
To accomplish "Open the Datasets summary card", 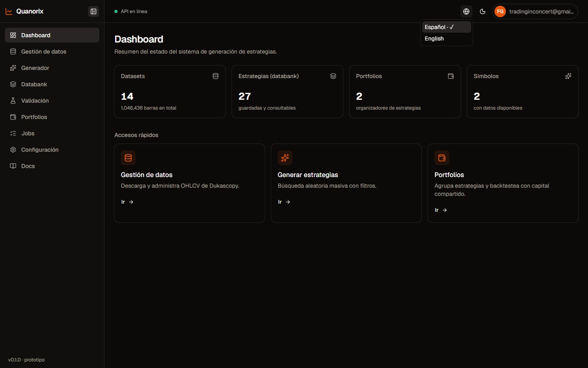I will point(170,92).
